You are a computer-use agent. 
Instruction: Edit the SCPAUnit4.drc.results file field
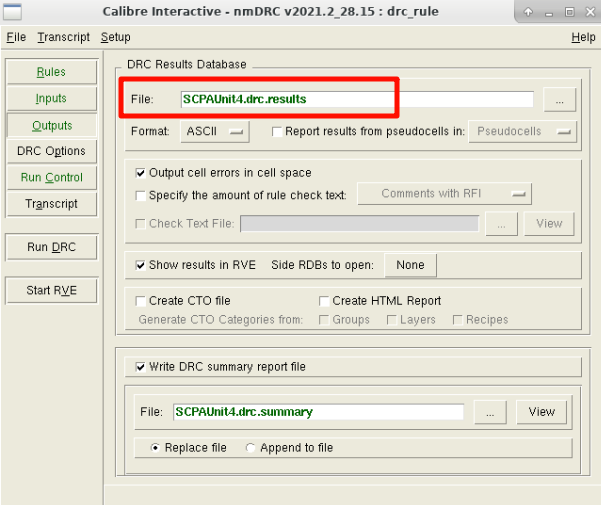pyautogui.click(x=357, y=99)
